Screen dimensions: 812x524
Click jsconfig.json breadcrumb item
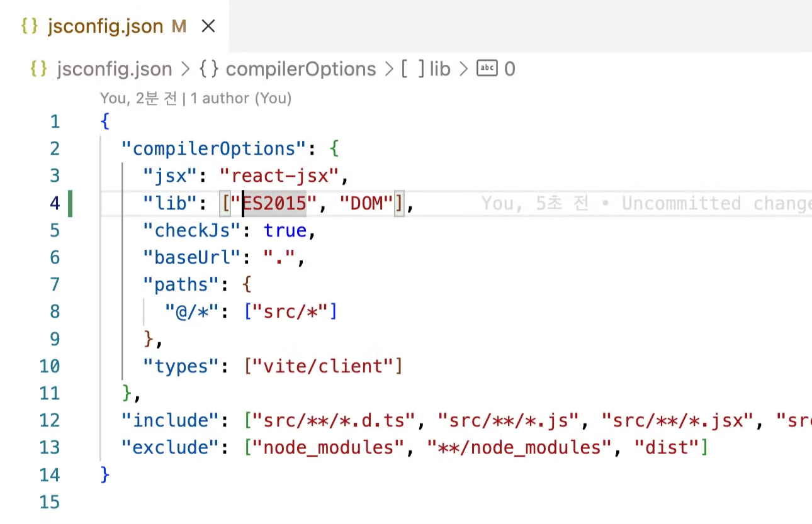pyautogui.click(x=114, y=69)
